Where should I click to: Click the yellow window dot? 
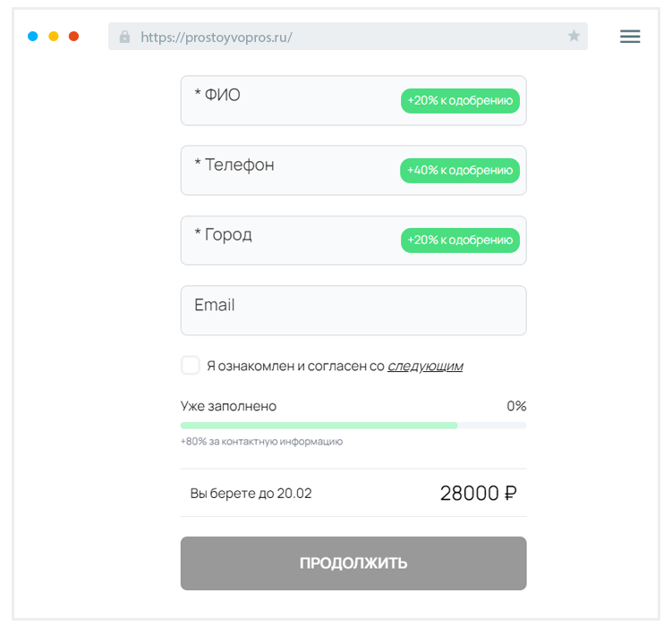(54, 37)
